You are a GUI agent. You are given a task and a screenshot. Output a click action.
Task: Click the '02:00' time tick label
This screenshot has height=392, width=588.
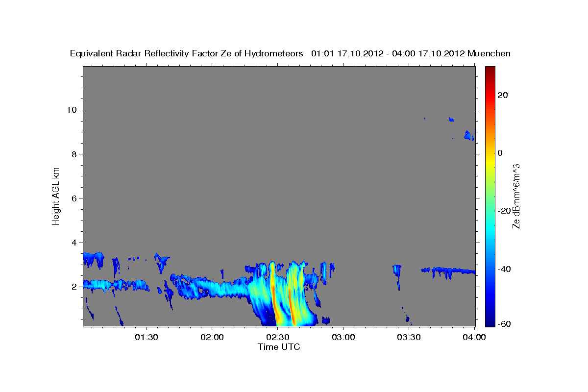(x=212, y=338)
